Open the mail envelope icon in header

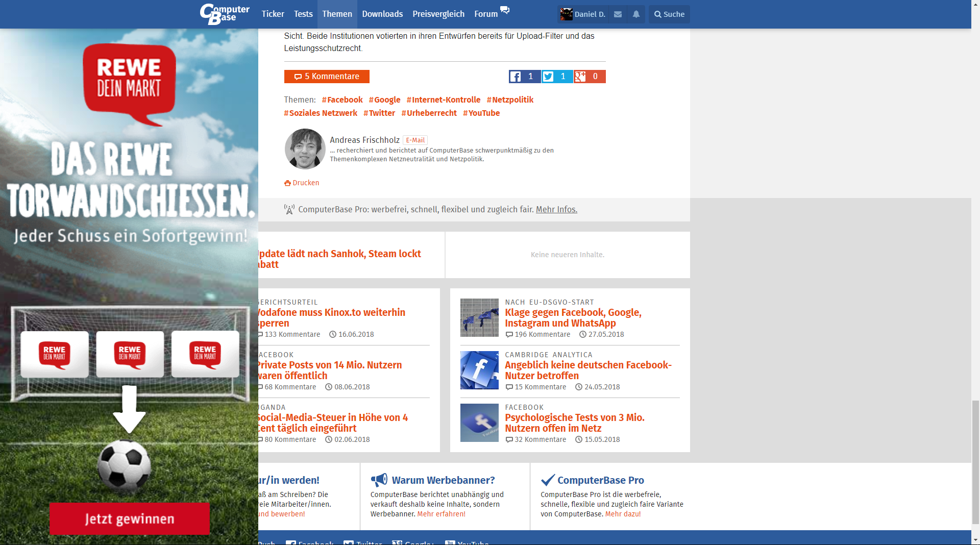pyautogui.click(x=618, y=14)
